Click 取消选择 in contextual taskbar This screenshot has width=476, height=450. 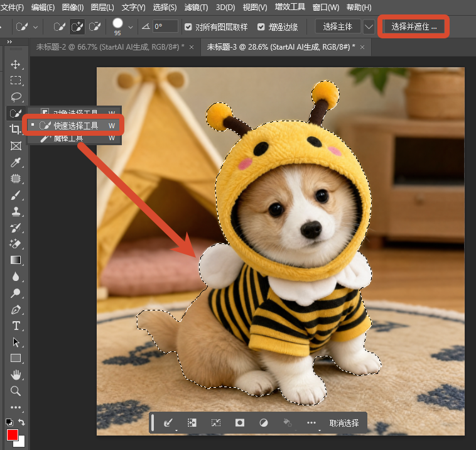(x=344, y=423)
